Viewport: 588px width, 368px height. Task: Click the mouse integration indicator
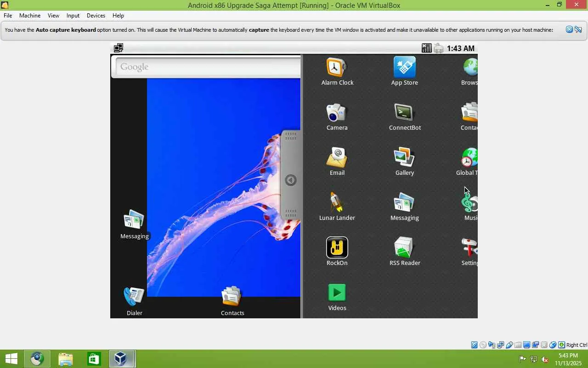(553, 345)
